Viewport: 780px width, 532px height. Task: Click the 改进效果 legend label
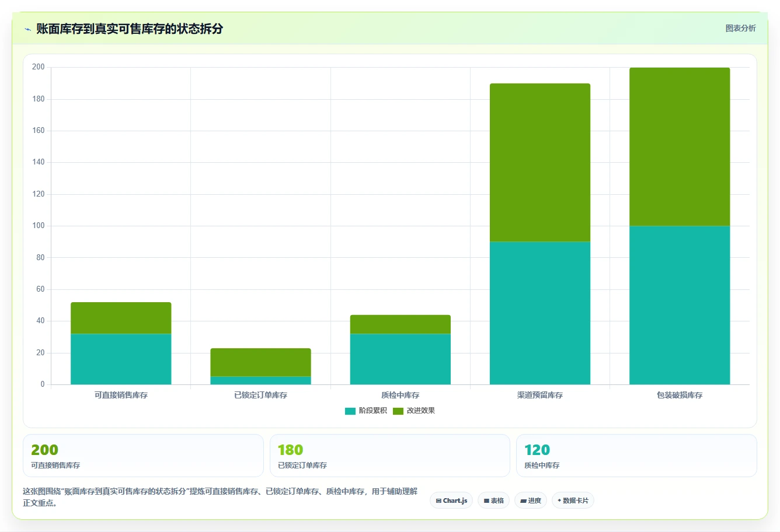[x=421, y=411]
